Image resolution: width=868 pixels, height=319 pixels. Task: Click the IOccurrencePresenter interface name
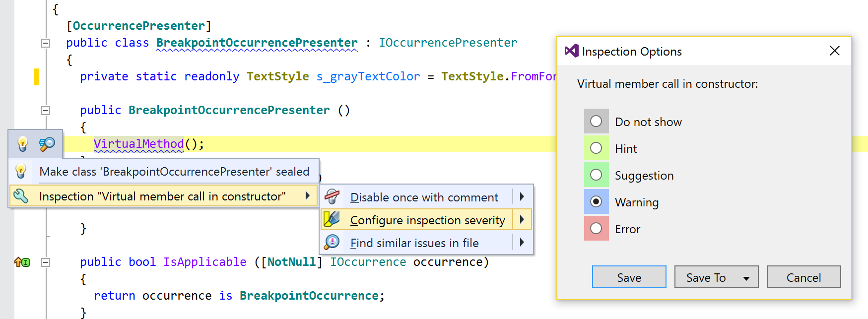pos(448,43)
